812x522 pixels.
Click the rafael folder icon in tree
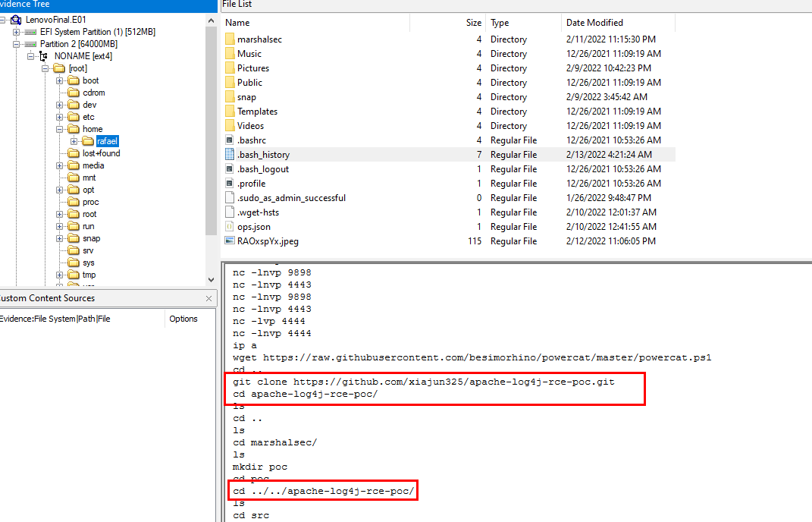(88, 141)
